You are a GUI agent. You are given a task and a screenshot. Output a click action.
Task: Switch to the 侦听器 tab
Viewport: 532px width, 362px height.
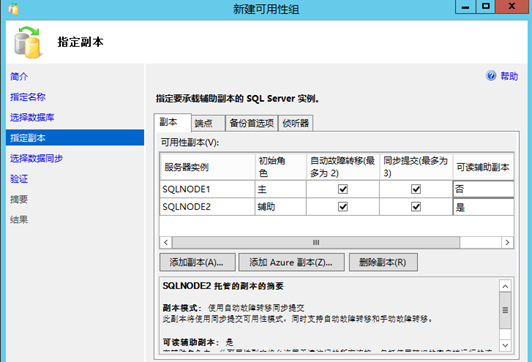coord(296,123)
